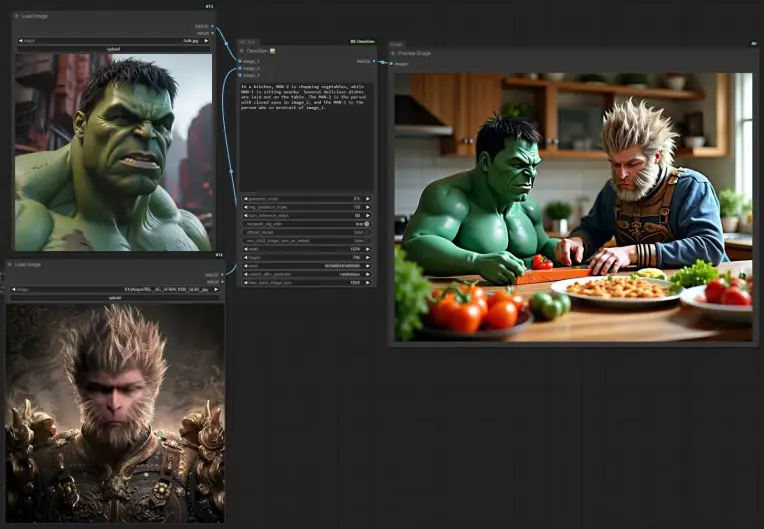Click the MASK output port of the Hulk node

213,33
